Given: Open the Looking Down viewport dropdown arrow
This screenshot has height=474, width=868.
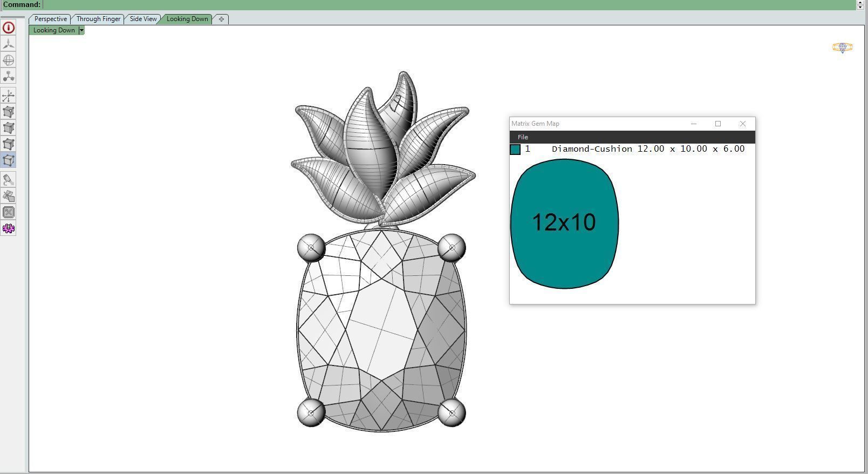Looking at the screenshot, I should [x=81, y=30].
